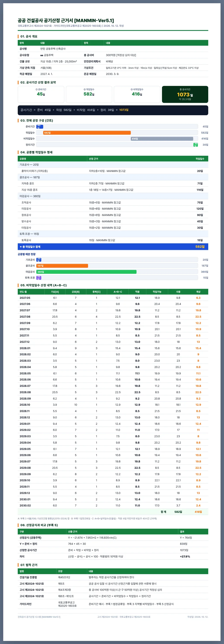Screen dimensions: 224x644
Task: Click the blue 20일 기초공사 distribution bar
Action: tap(39, 260)
